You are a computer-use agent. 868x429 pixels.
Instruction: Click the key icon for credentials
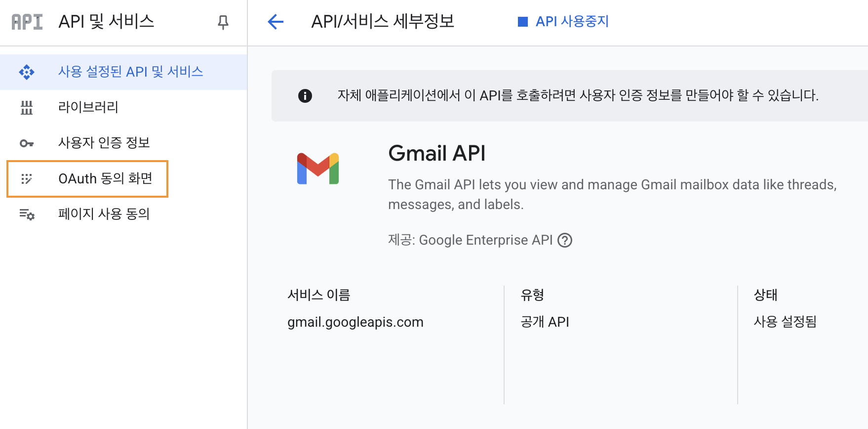[27, 143]
